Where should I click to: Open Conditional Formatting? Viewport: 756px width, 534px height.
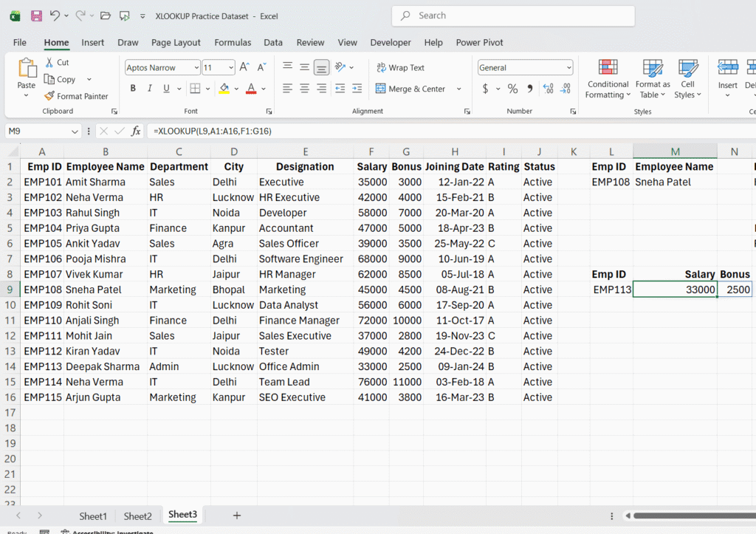pyautogui.click(x=608, y=79)
